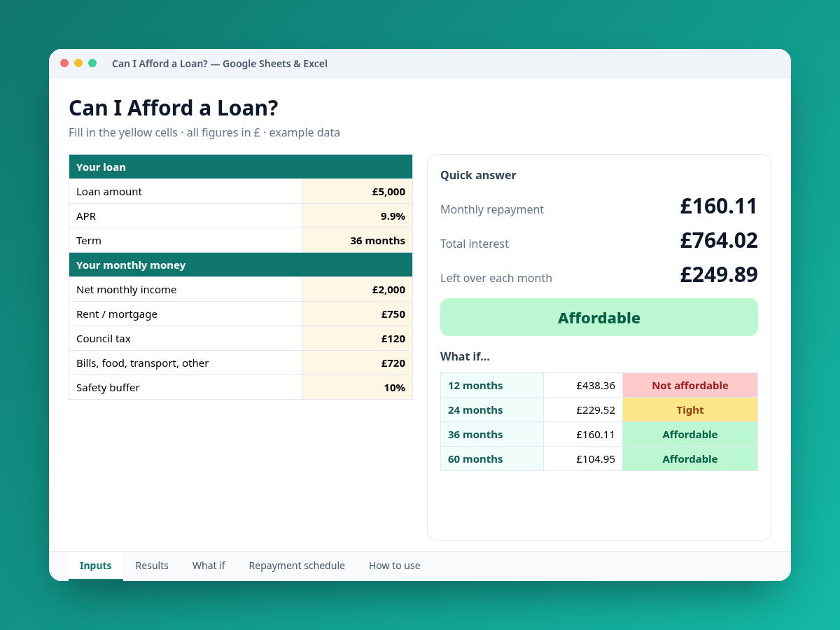The width and height of the screenshot is (840, 630).
Task: Open the Results tab
Action: point(152,566)
